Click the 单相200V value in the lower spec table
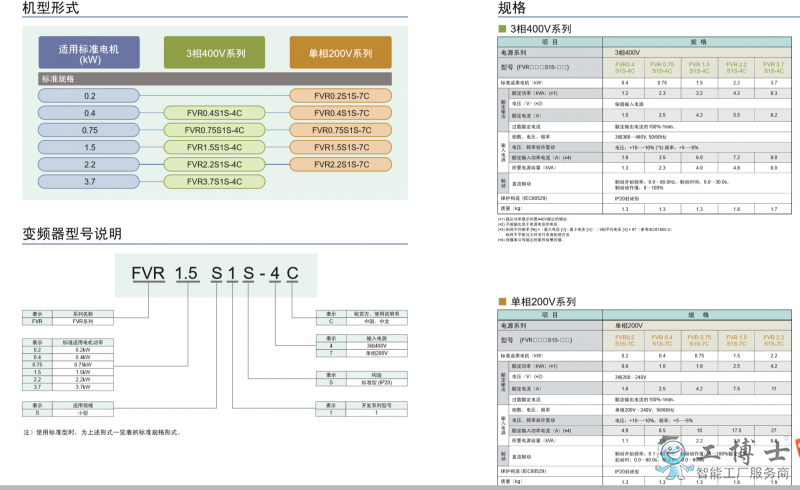The image size is (800, 490). (629, 326)
